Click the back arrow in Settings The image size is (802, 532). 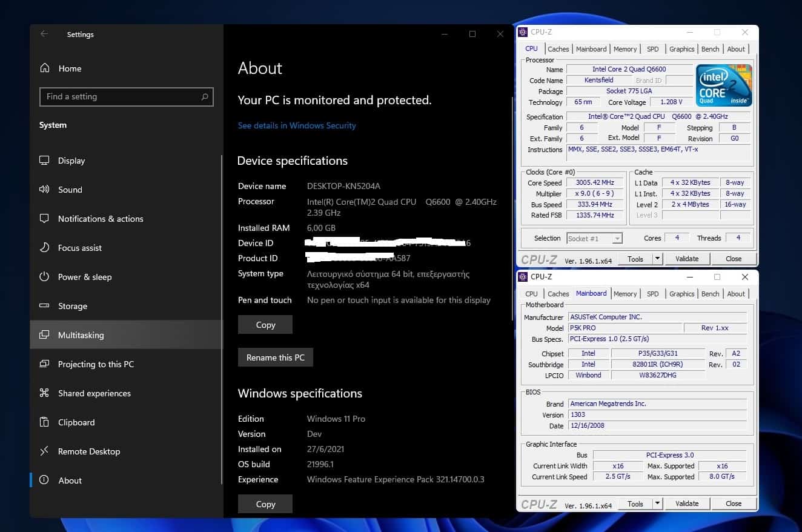click(x=44, y=34)
